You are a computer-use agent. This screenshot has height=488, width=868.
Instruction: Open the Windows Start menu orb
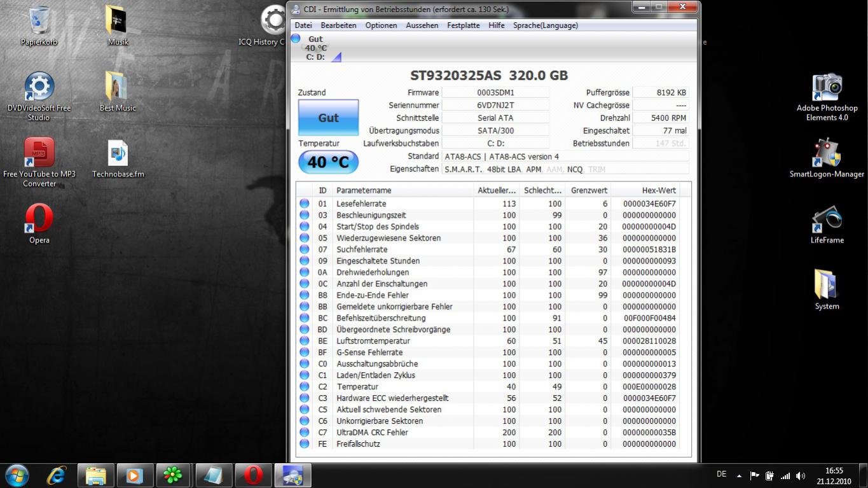point(17,475)
